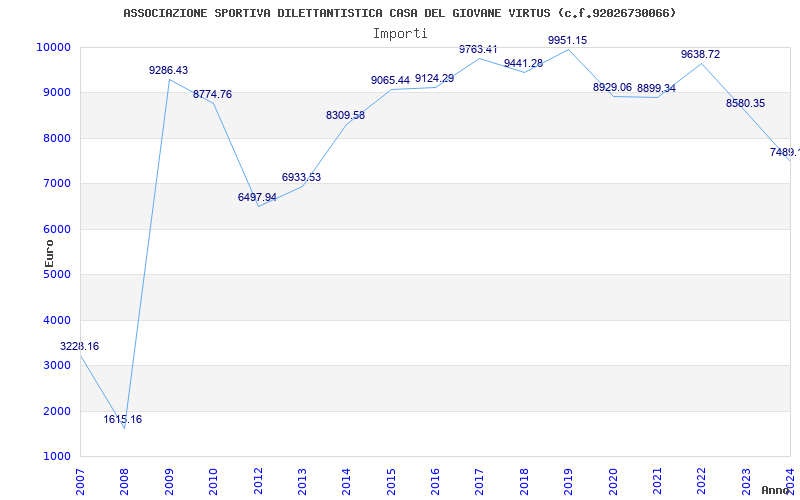
Task: Click y-axis tick label 2000
Action: tap(56, 411)
